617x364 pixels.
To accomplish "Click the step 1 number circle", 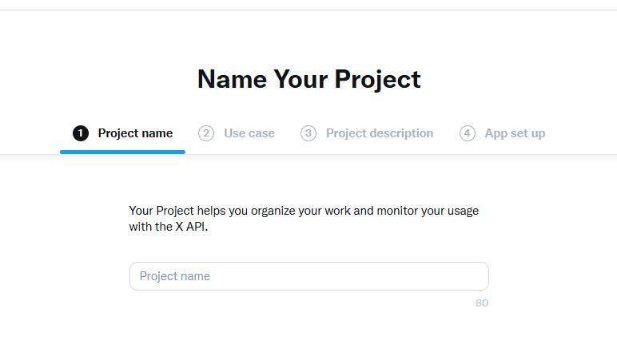I will click(80, 133).
